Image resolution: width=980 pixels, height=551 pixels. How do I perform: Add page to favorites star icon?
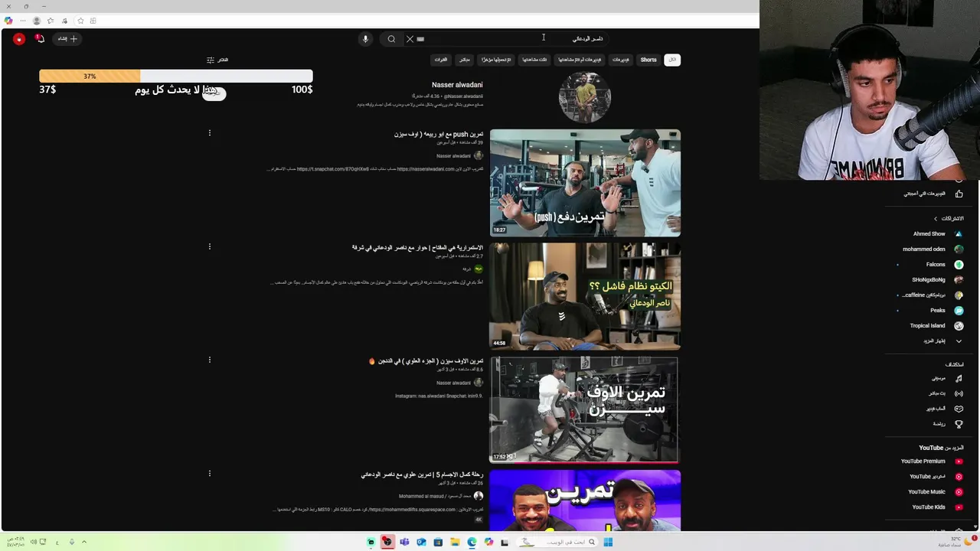(x=80, y=21)
